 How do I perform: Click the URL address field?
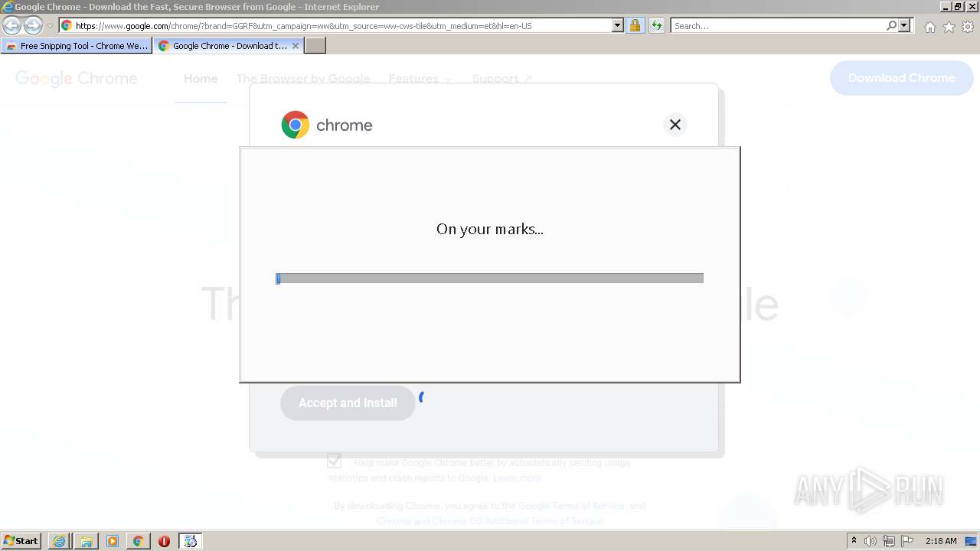pyautogui.click(x=335, y=26)
